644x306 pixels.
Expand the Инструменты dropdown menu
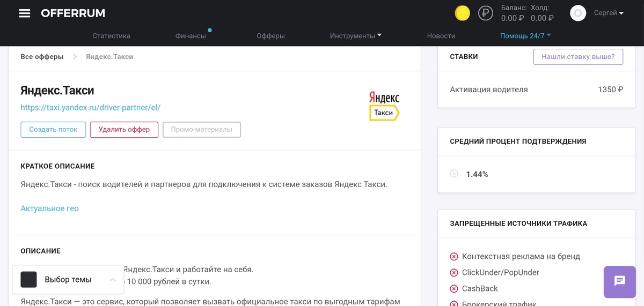tap(356, 36)
